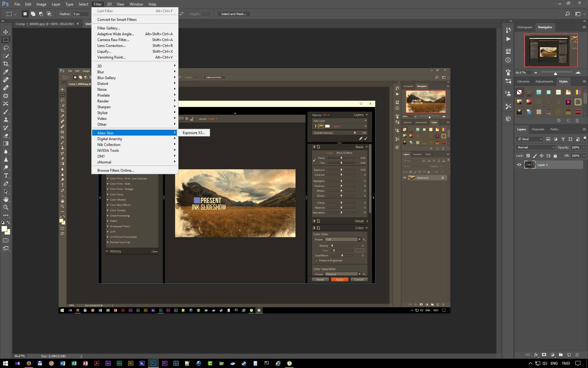The height and width of the screenshot is (368, 588).
Task: Filter layers by type T icon
Action: [x=563, y=139]
